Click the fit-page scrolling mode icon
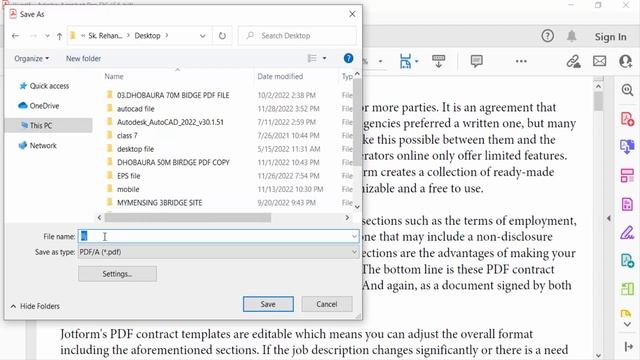The width and height of the screenshot is (640, 360). (x=405, y=61)
